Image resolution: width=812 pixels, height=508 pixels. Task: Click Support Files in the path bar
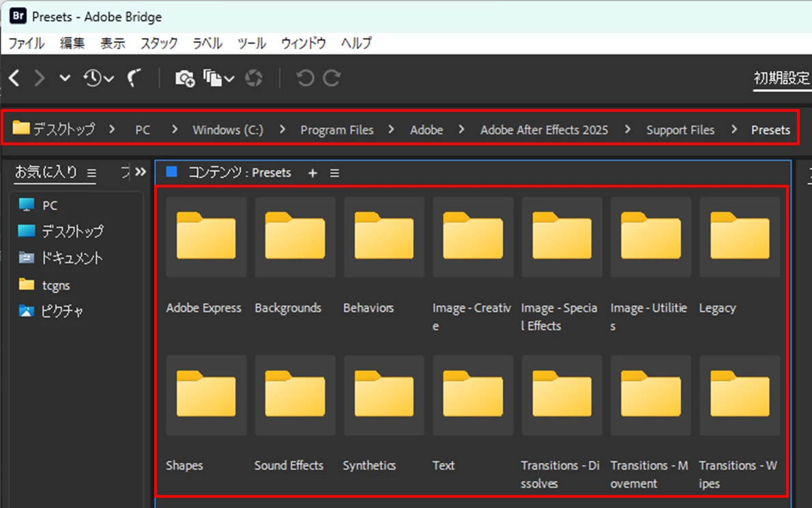tap(680, 130)
